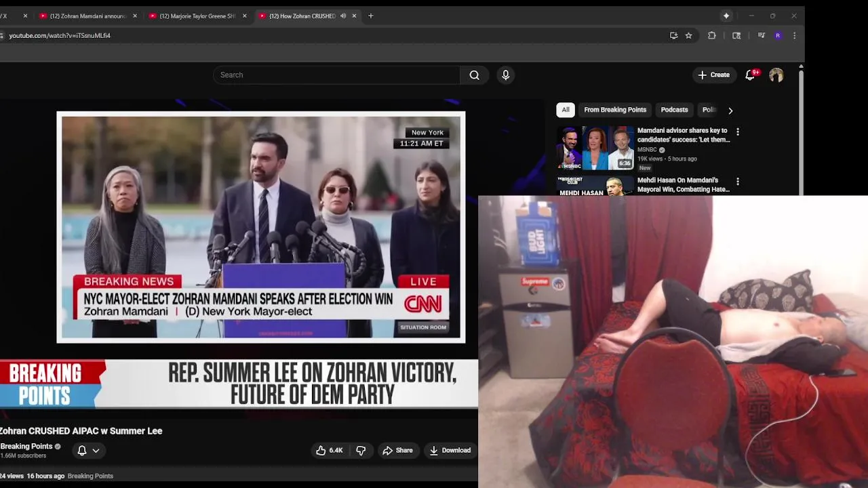The image size is (868, 488).
Task: Open the Create menu button
Action: pos(714,75)
